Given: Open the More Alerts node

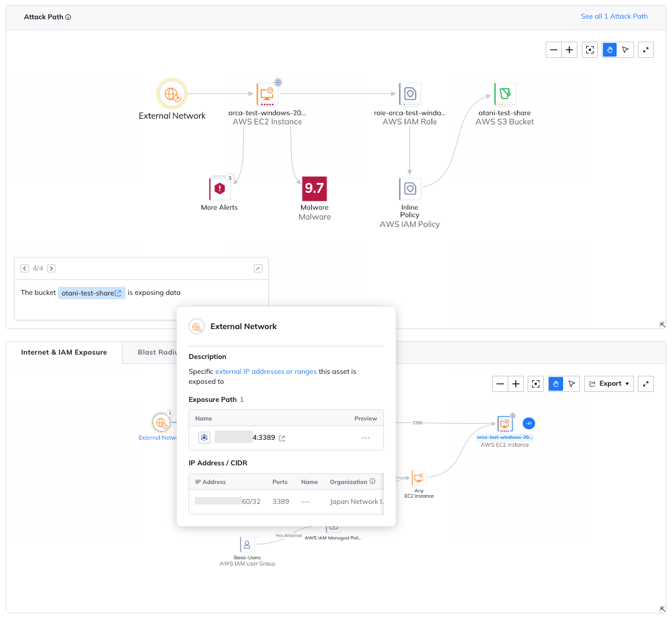Looking at the screenshot, I should [220, 189].
